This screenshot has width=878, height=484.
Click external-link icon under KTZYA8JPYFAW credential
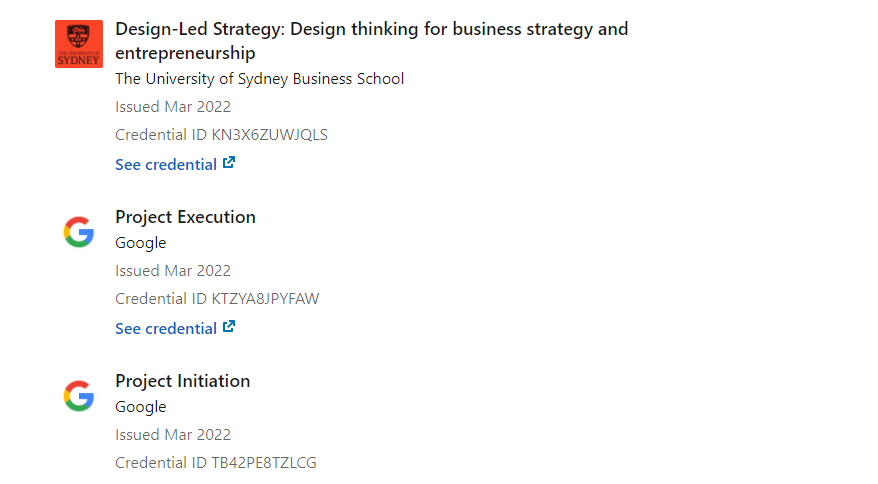(229, 327)
